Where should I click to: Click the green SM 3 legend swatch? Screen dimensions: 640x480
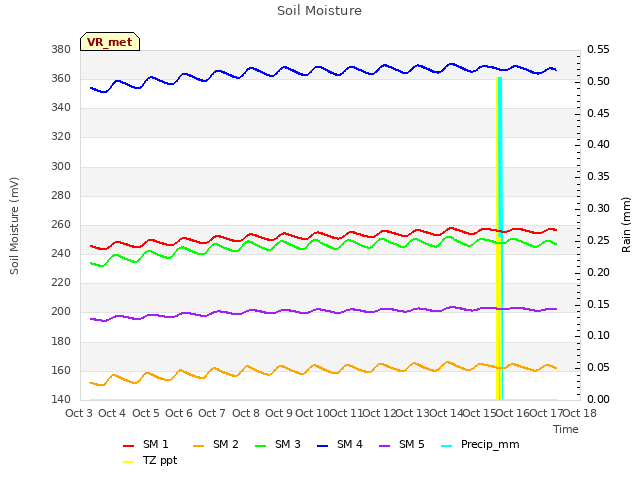tap(260, 446)
